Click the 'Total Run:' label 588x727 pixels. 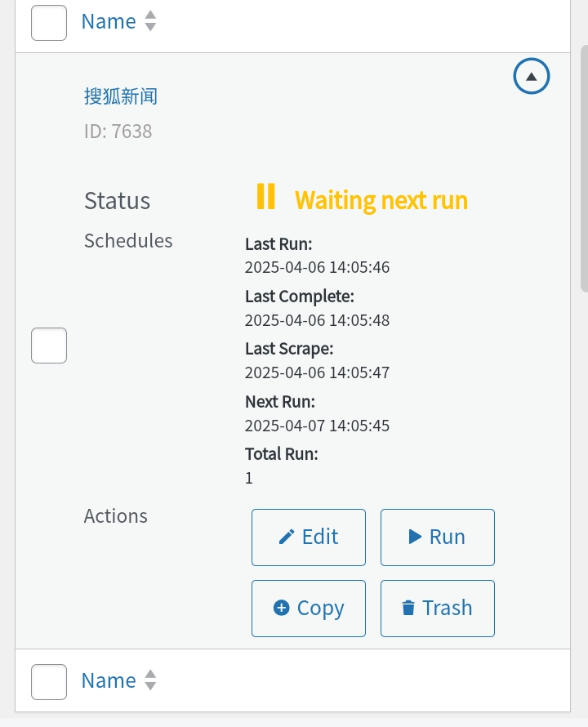(282, 454)
